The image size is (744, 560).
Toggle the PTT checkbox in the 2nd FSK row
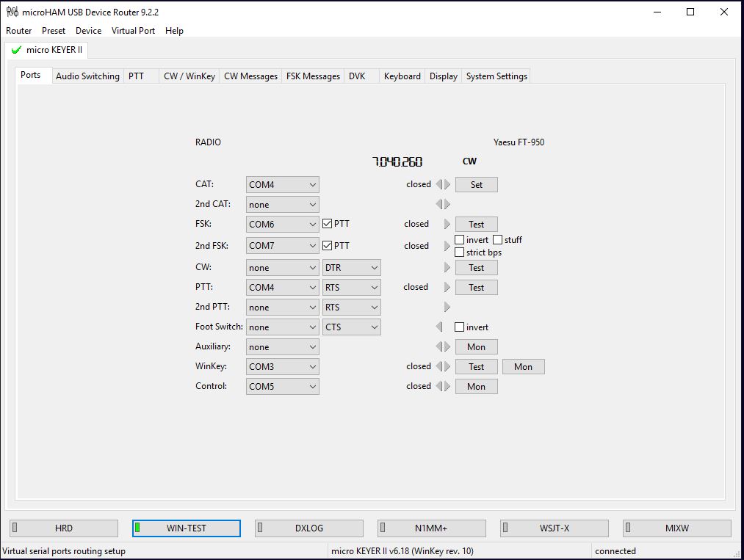(327, 246)
